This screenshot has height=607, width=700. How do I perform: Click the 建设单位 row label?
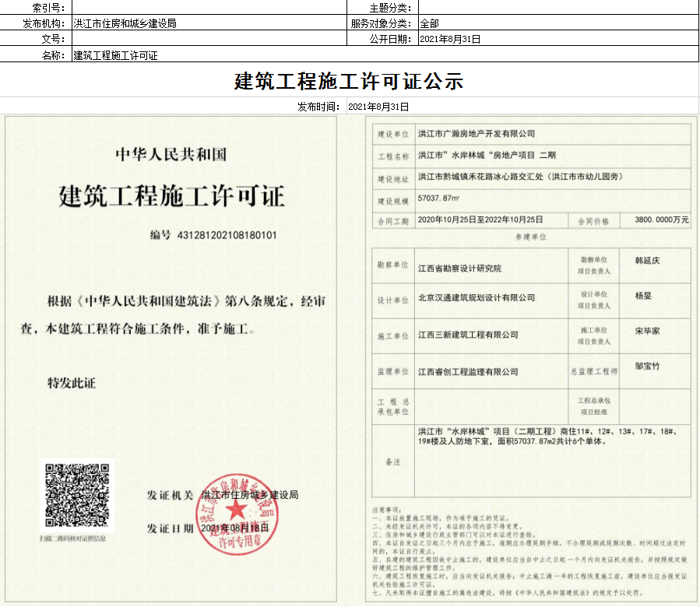tap(393, 134)
